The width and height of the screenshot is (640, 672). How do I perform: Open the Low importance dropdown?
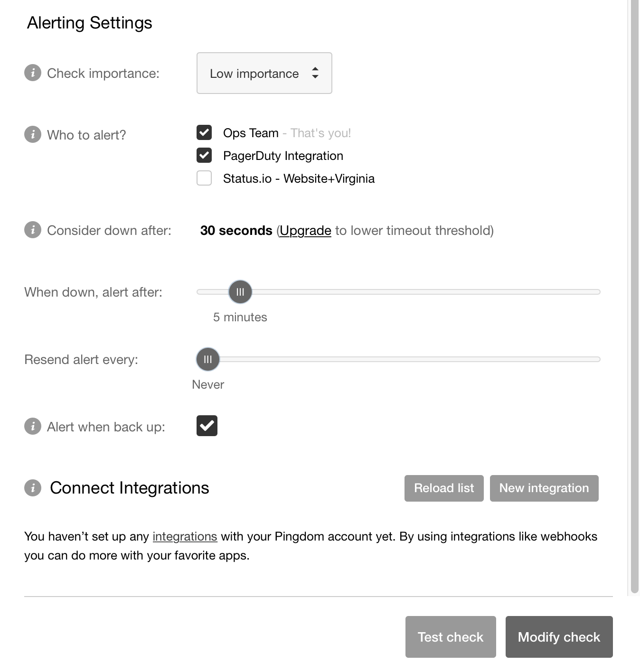[x=264, y=73]
